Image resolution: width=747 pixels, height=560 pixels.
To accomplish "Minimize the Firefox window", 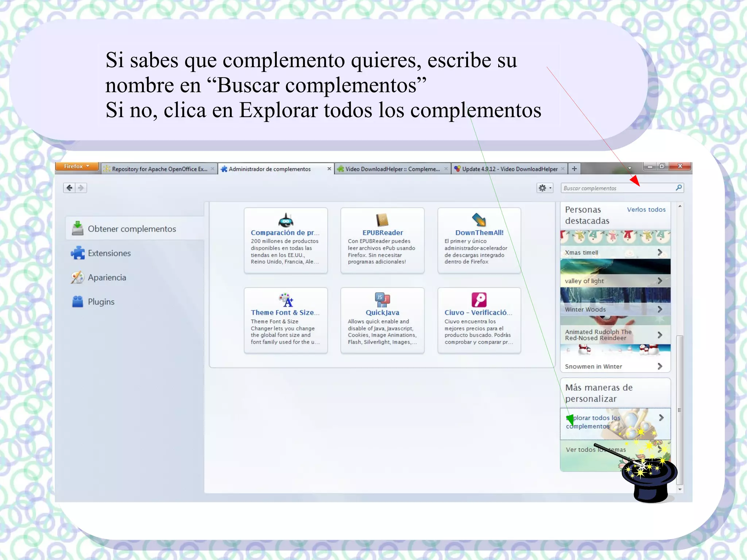I will [x=650, y=166].
